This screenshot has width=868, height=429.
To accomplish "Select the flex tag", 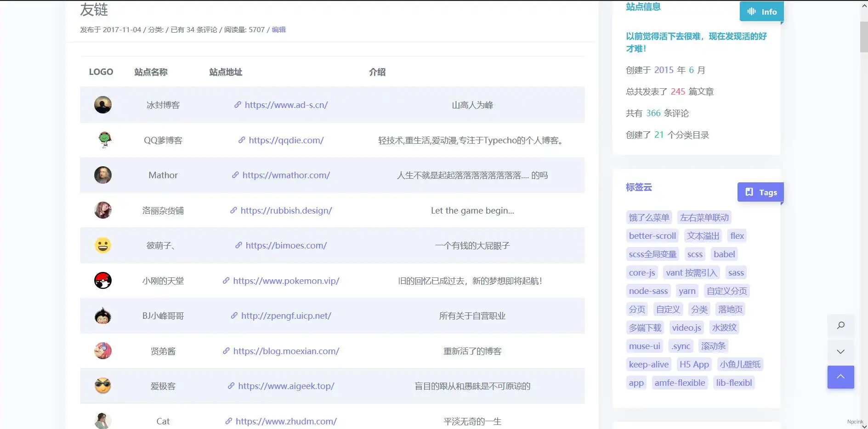I will 737,236.
